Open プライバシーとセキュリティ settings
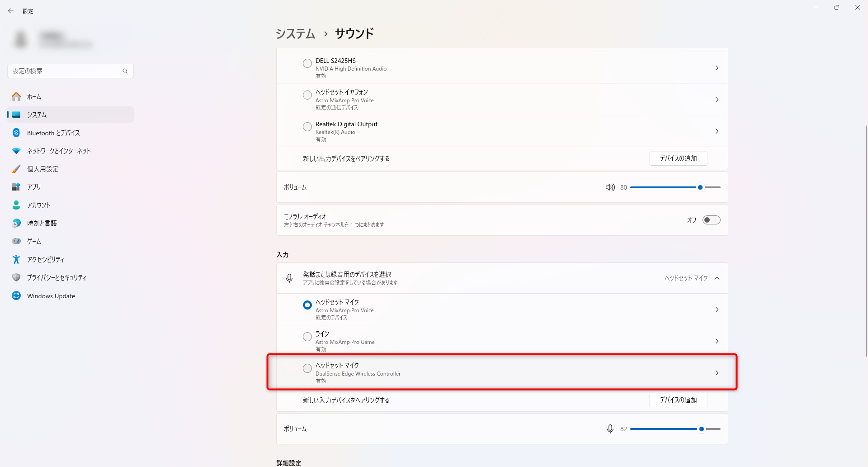 pos(57,278)
